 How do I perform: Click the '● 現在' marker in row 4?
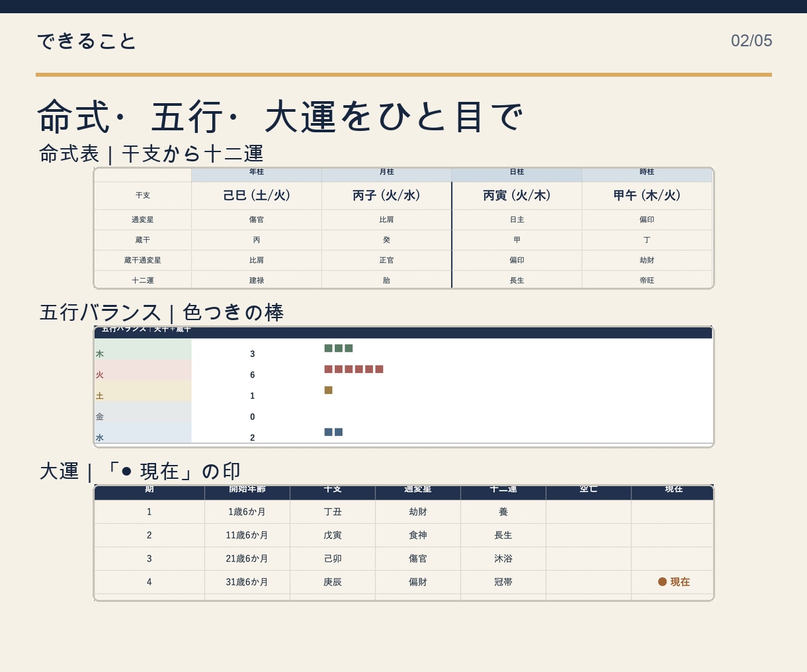[x=673, y=582]
